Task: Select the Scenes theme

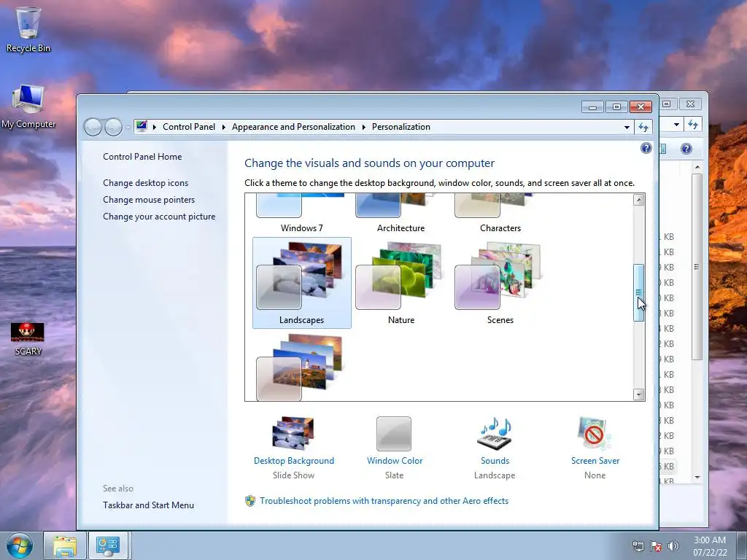Action: click(500, 283)
